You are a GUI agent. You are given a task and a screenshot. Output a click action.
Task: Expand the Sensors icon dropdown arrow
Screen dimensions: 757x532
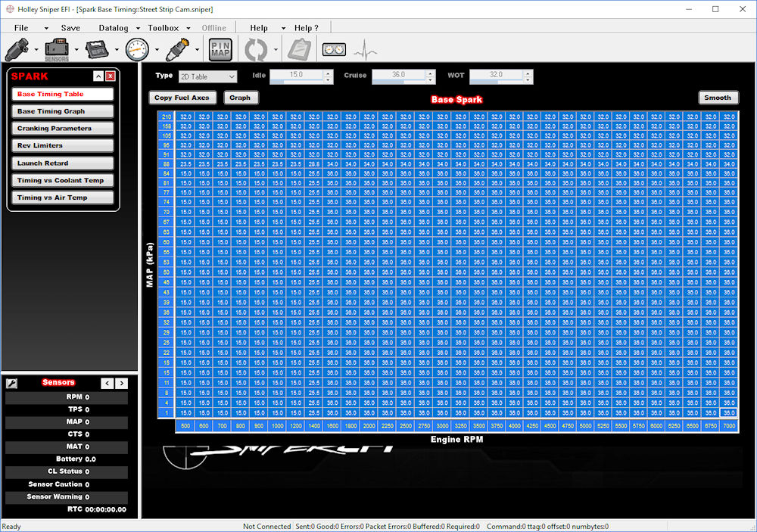tap(76, 50)
